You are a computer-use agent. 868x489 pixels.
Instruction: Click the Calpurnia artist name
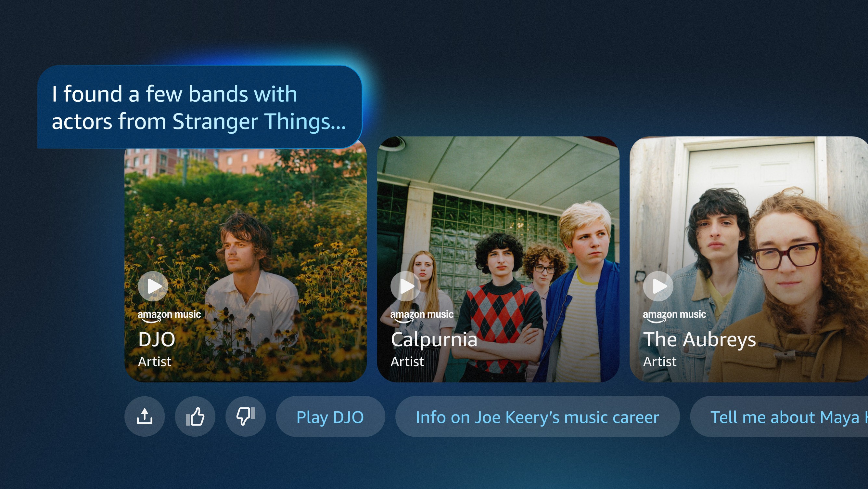[x=434, y=339]
